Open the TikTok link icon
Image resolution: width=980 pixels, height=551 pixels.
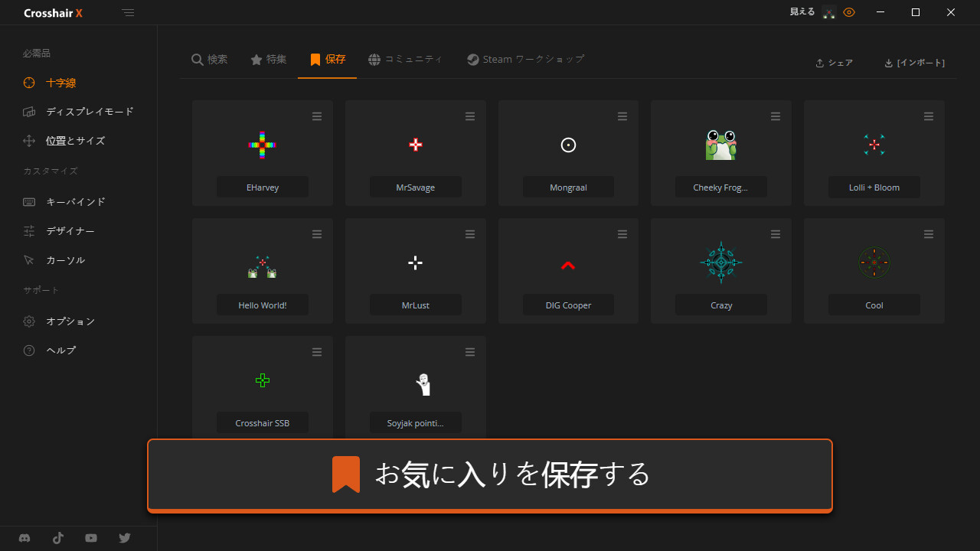point(58,538)
